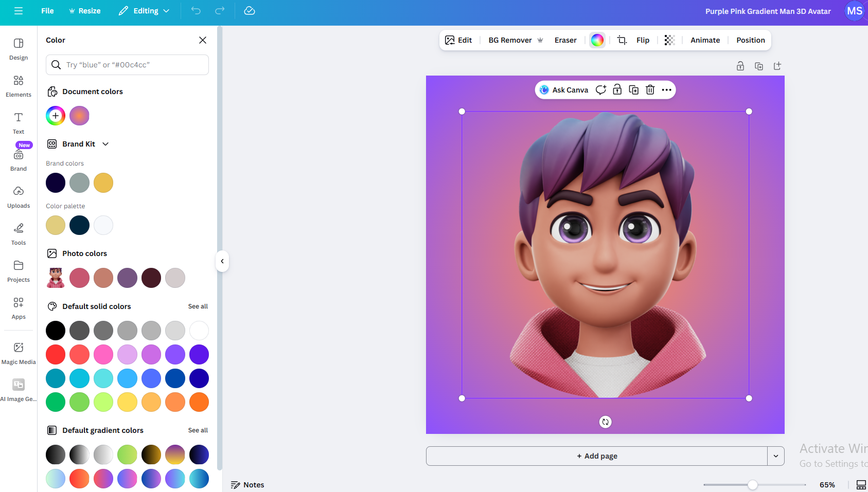Adjust the zoom slider handle
868x492 pixels.
[753, 485]
